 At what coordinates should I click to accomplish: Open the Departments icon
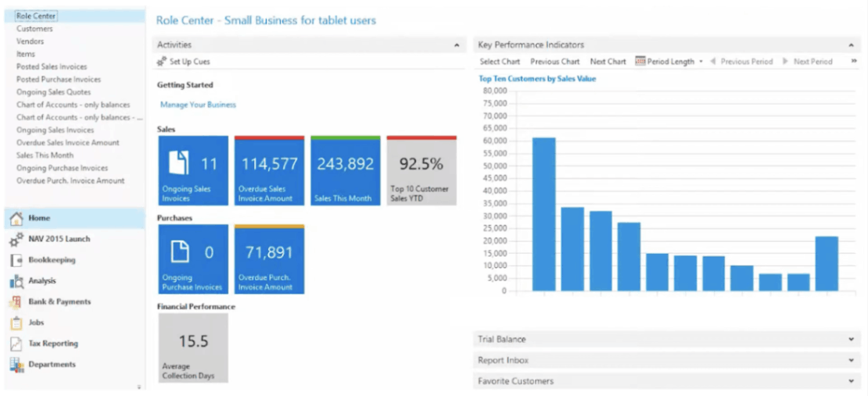pyautogui.click(x=16, y=365)
